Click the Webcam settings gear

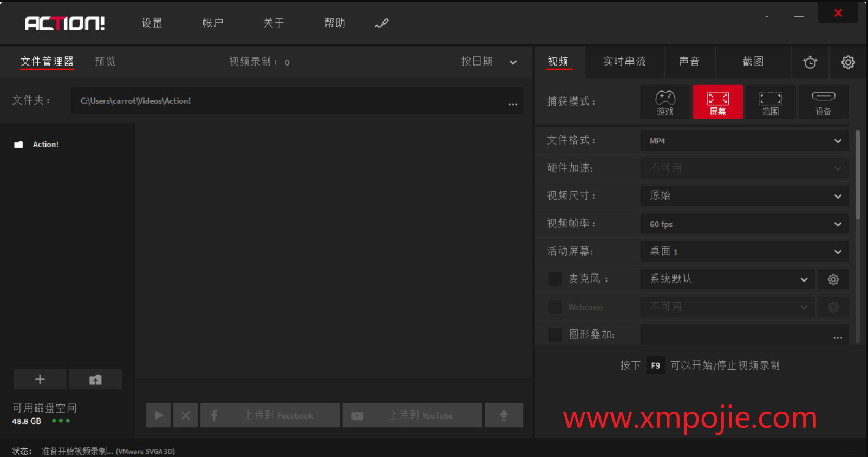[833, 307]
